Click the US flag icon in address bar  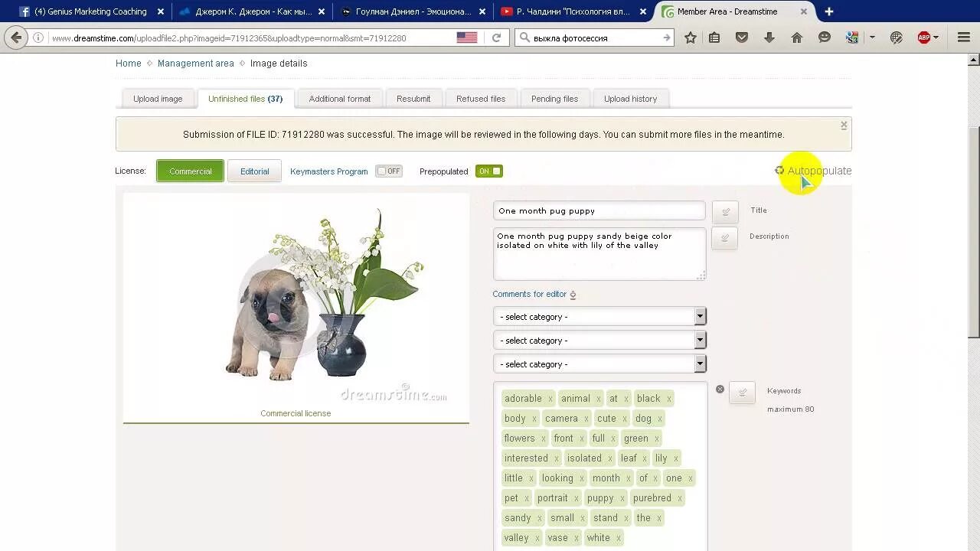(466, 37)
